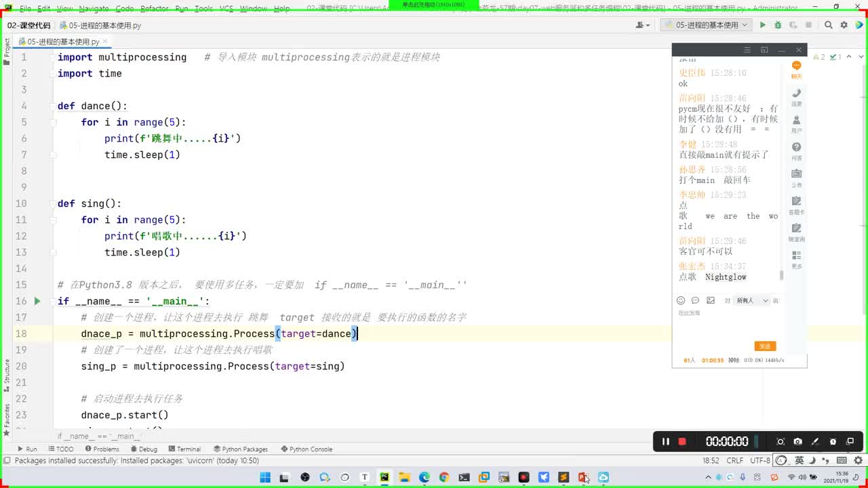The height and width of the screenshot is (488, 868).
Task: Open run configuration dropdown 05-进程的基本使用
Action: [x=706, y=25]
